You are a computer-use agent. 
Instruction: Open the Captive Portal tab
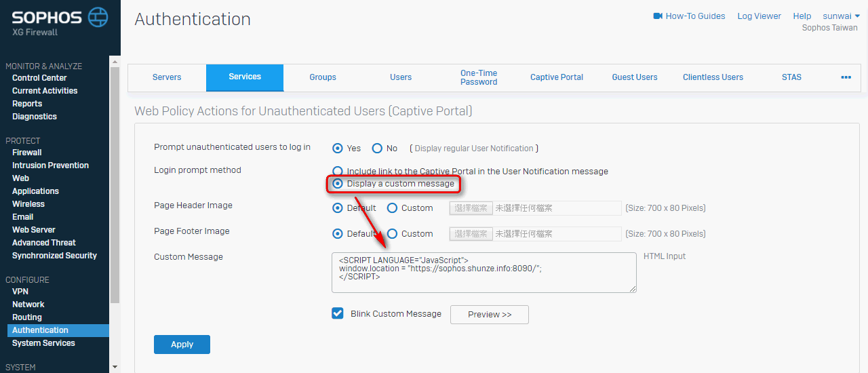557,77
